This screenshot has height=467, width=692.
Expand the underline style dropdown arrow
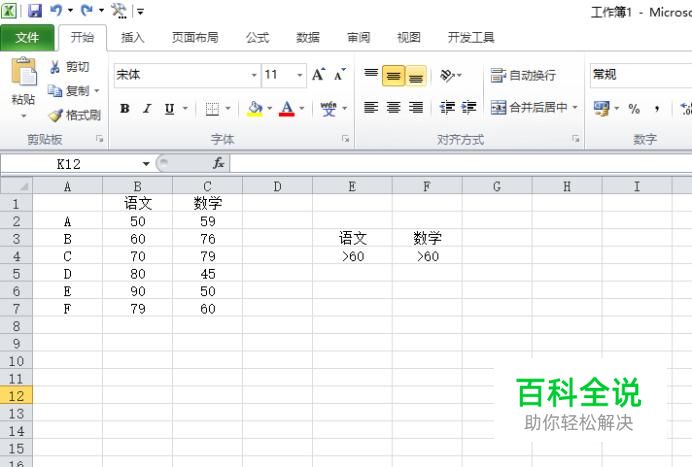point(185,109)
